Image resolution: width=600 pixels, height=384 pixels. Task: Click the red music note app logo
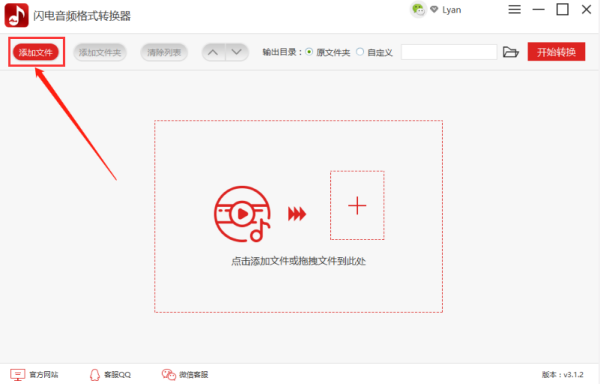point(16,15)
